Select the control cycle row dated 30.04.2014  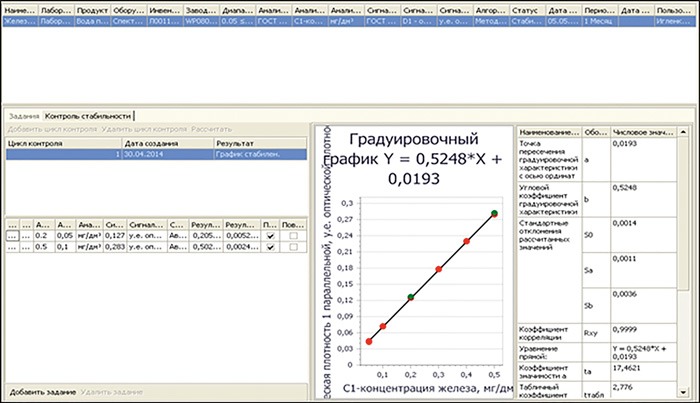pos(150,155)
